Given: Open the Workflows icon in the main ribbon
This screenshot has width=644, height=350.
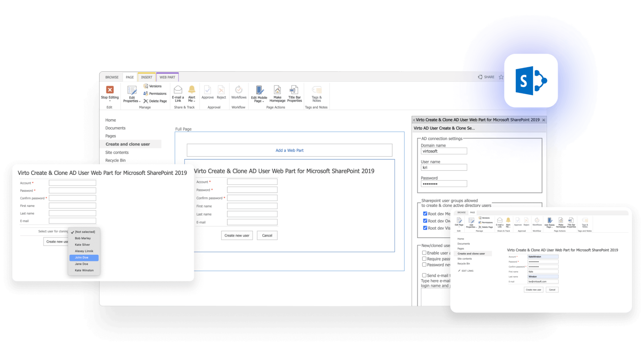Looking at the screenshot, I should pyautogui.click(x=239, y=90).
